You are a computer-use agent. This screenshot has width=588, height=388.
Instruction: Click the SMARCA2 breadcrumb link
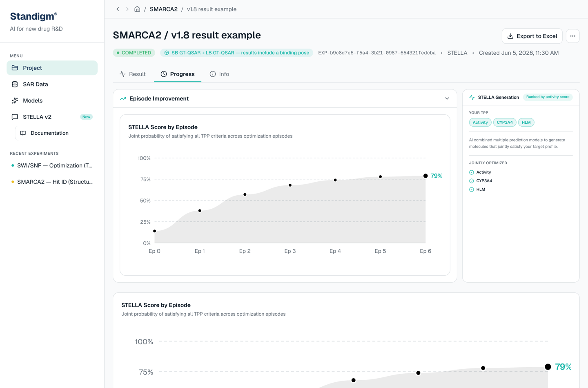coord(164,9)
